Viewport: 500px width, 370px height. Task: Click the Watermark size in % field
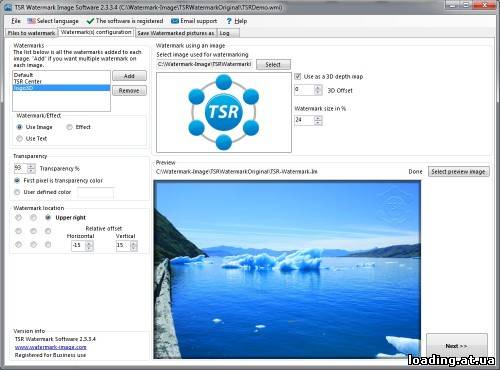[x=304, y=120]
